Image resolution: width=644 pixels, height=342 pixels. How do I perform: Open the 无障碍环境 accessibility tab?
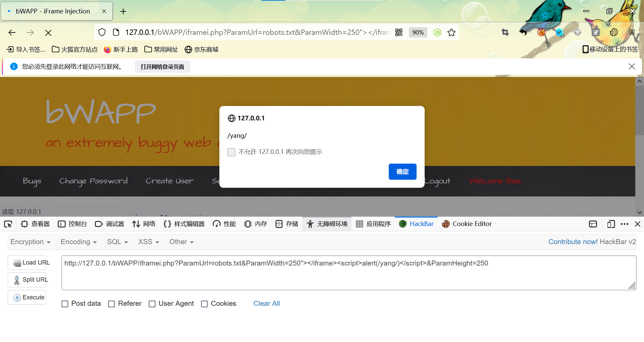pos(327,224)
